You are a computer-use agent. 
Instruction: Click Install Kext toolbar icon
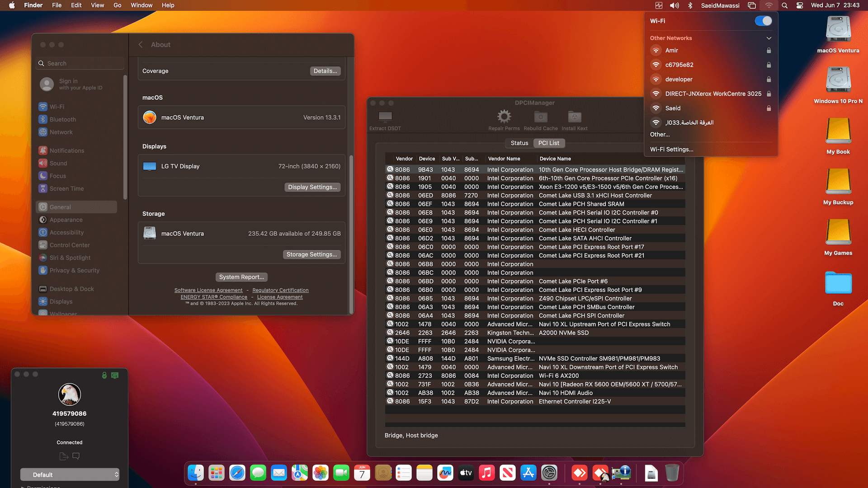click(x=575, y=117)
